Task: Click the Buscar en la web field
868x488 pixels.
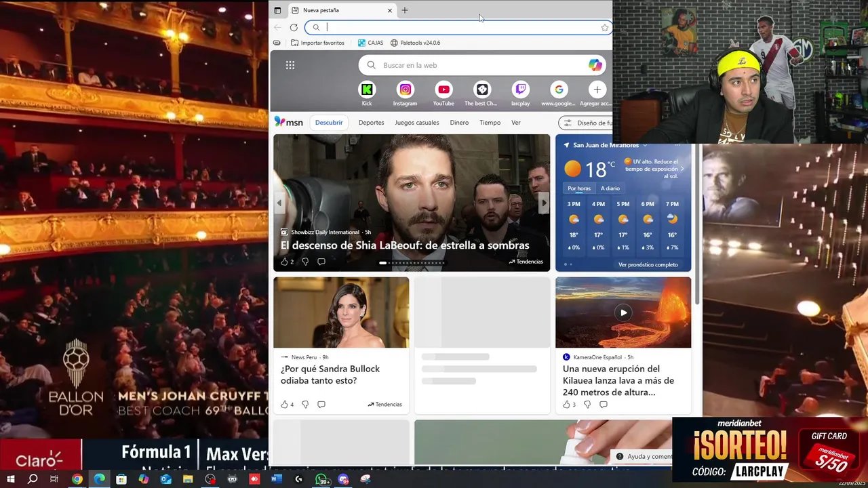Action: tap(482, 65)
